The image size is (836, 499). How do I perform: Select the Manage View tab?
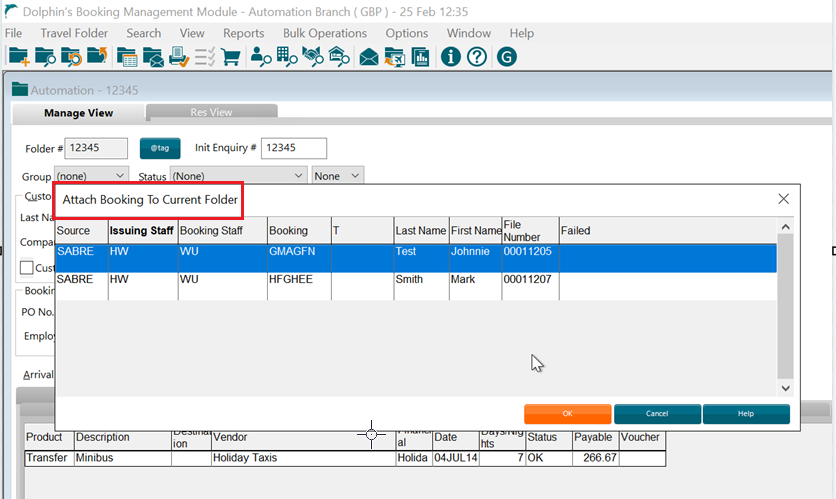click(x=78, y=112)
